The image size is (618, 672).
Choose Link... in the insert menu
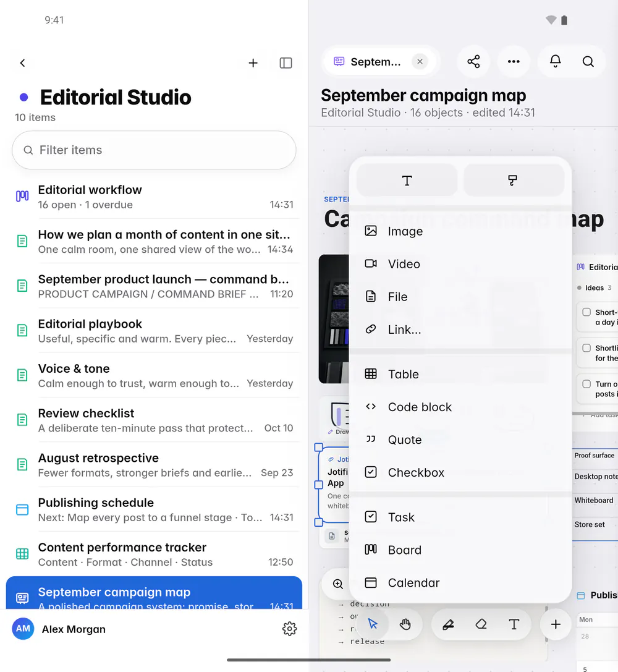click(x=460, y=330)
